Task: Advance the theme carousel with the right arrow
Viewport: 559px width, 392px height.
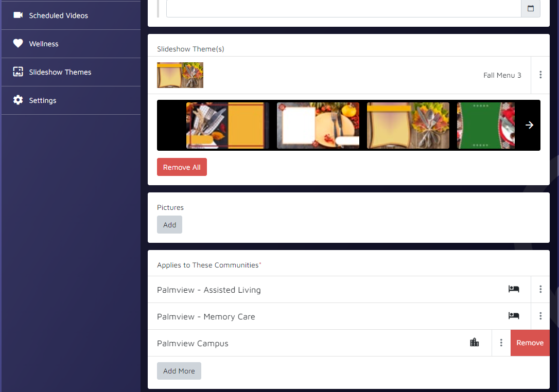Action: [529, 124]
